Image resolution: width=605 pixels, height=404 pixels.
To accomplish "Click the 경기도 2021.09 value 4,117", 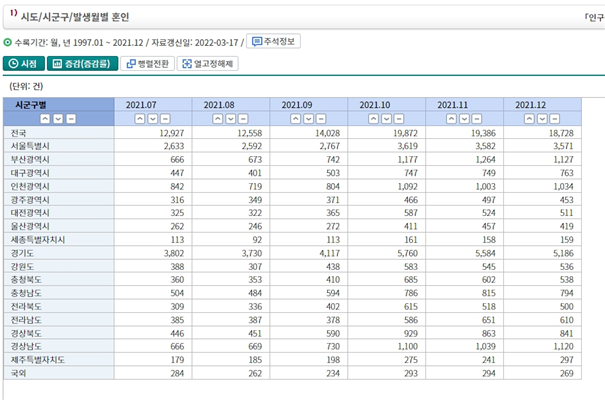I will [x=328, y=254].
